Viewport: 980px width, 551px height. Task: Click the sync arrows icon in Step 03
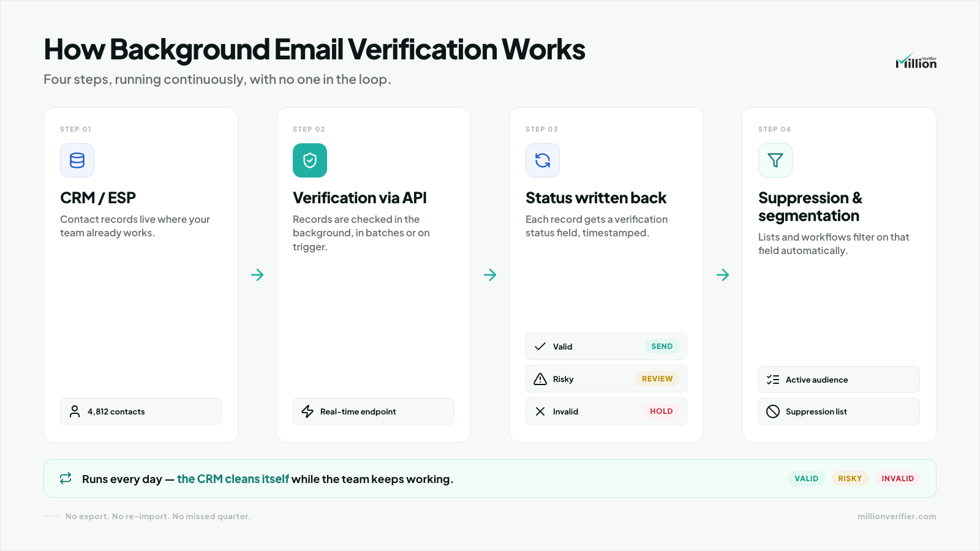543,160
